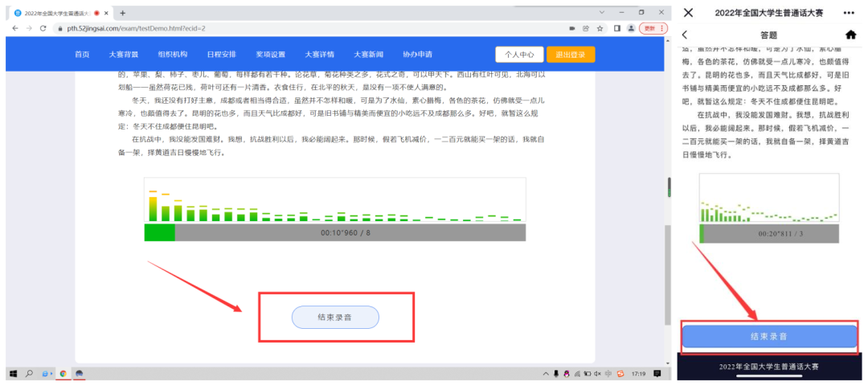
Task: Click the desktop recording progress bar
Action: click(335, 232)
